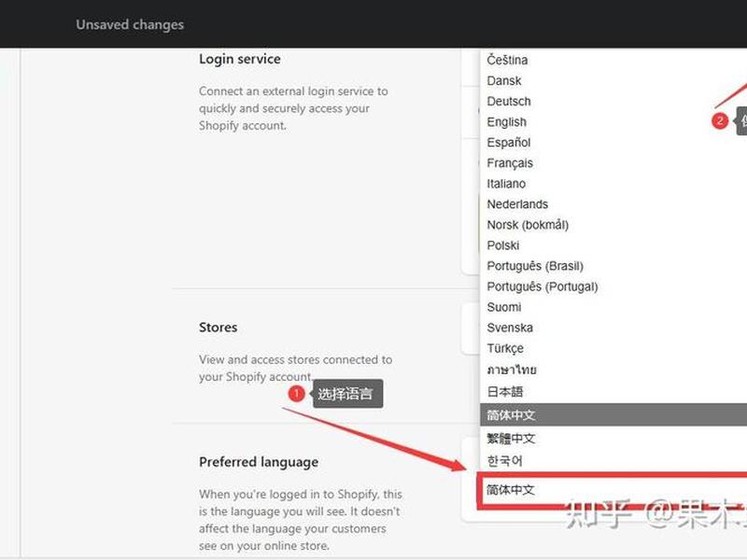Click the Stores section heading
Image resolution: width=747 pixels, height=560 pixels.
[218, 328]
